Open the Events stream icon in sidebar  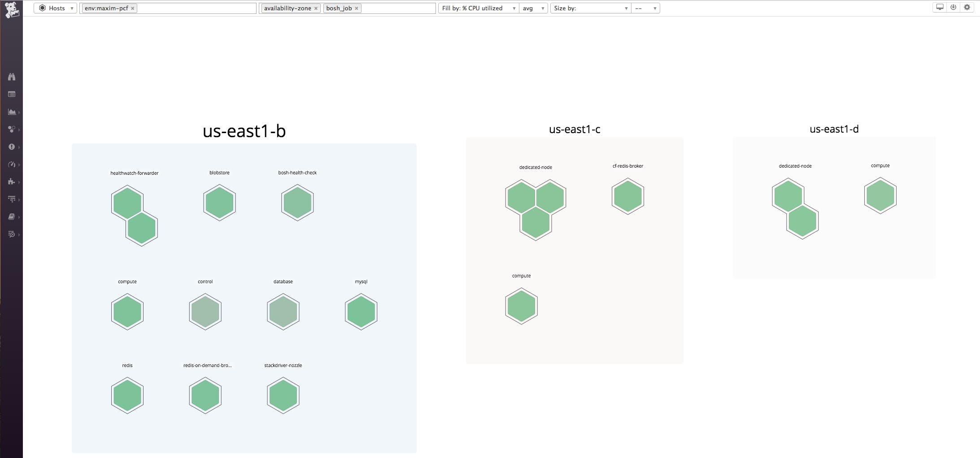[12, 95]
